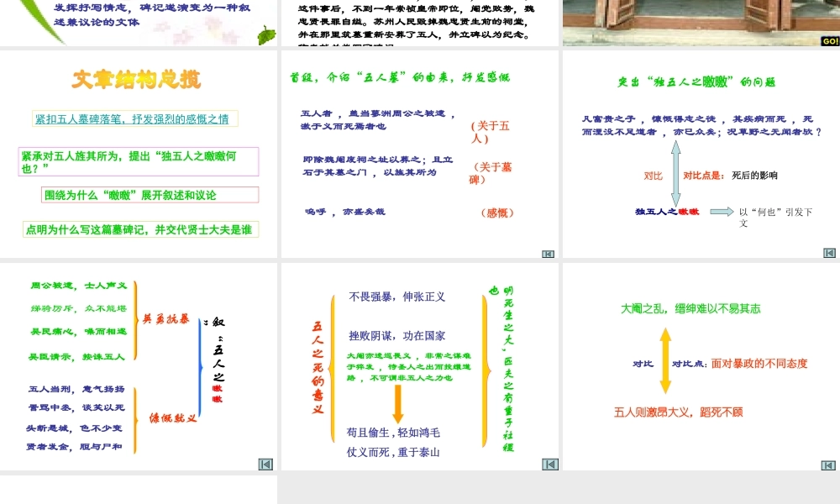Viewport: 840px width, 504px height.
Task: Click the vertical title 五人之死的意义
Action: pos(318,367)
